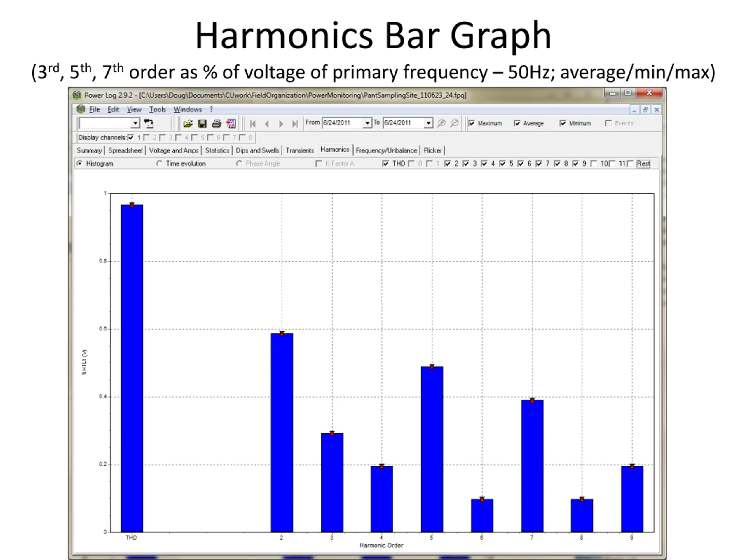
Task: Close the inner document window
Action: [657, 110]
